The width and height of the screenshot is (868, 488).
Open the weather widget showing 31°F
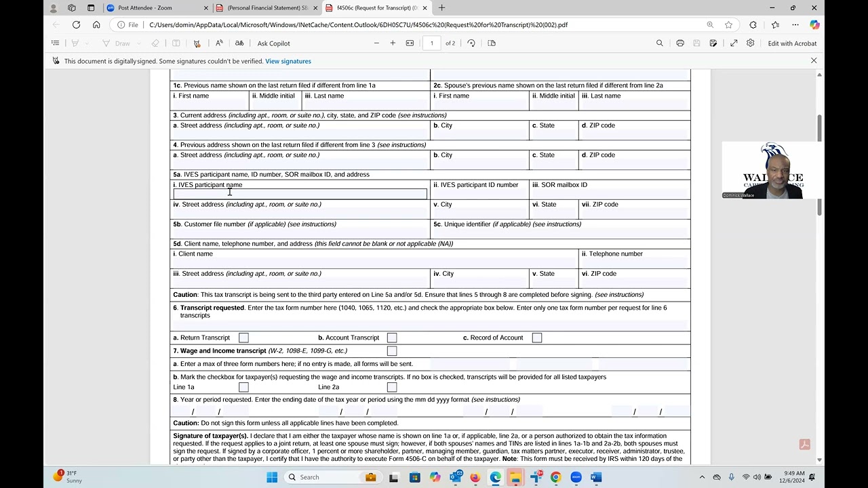[68, 477]
